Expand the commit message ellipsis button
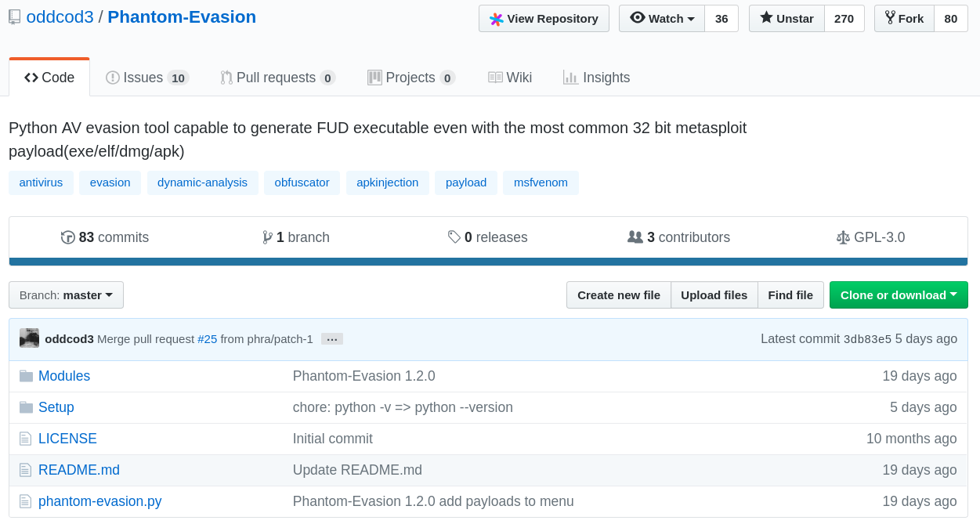 pos(332,339)
